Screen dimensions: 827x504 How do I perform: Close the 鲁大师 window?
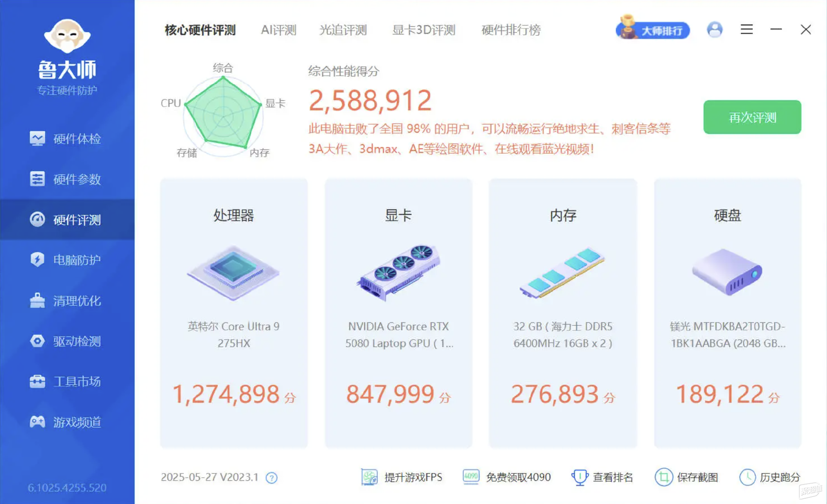[806, 29]
